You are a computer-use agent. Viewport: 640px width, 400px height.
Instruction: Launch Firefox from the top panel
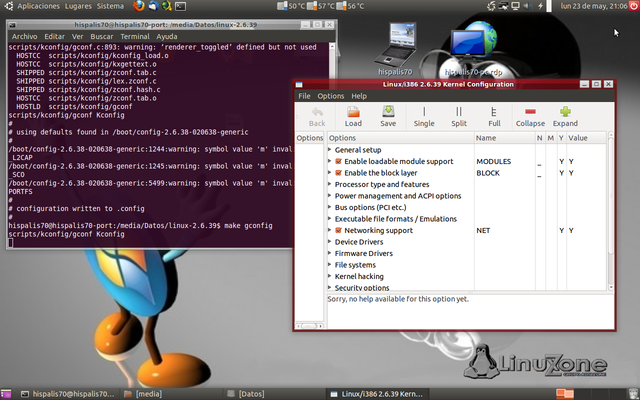[139, 6]
